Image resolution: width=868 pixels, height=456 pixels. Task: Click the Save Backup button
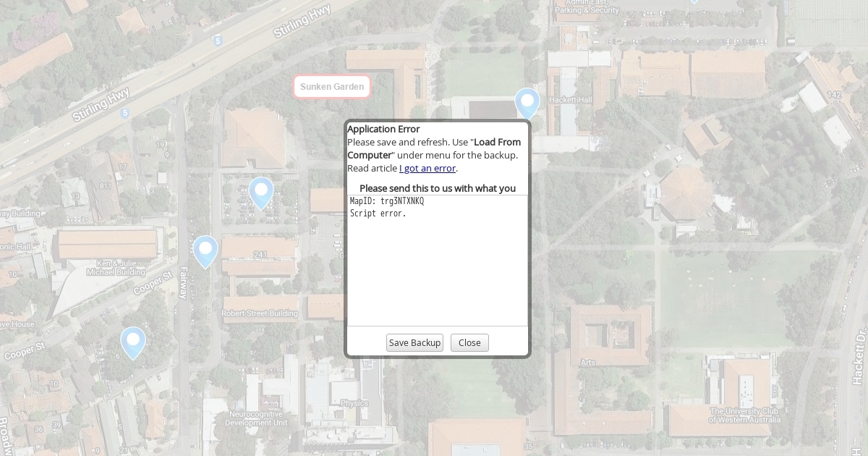[x=414, y=343]
